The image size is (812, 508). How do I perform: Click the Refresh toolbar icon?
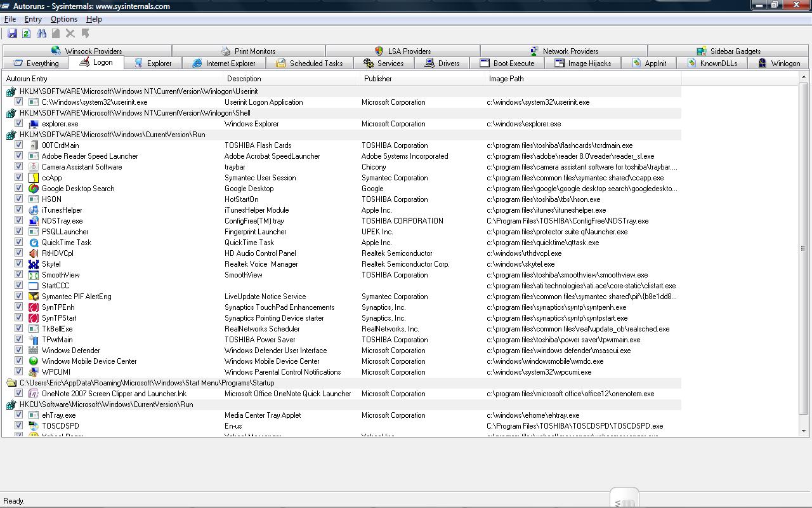(27, 34)
